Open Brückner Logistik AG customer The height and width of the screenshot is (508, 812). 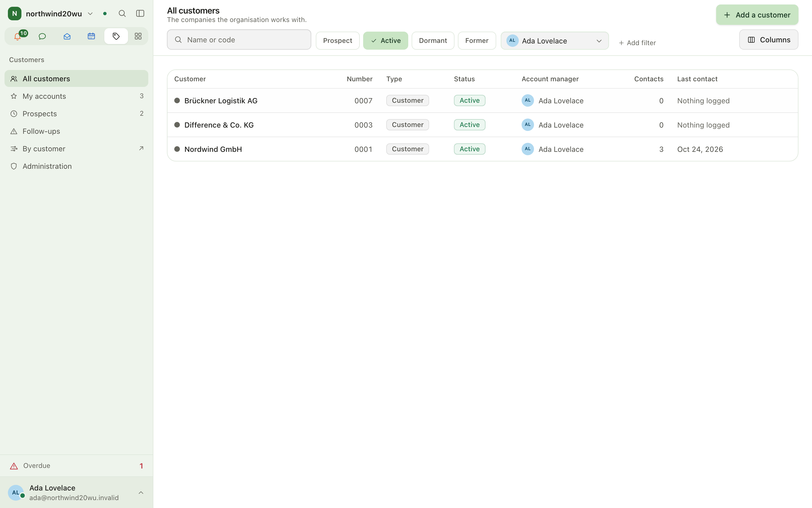point(221,100)
